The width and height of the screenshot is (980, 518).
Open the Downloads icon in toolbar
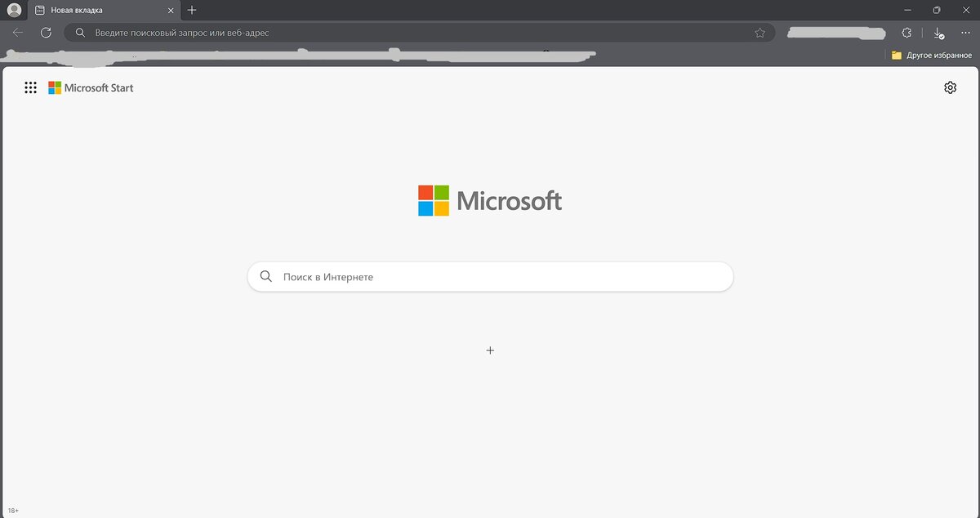(938, 33)
